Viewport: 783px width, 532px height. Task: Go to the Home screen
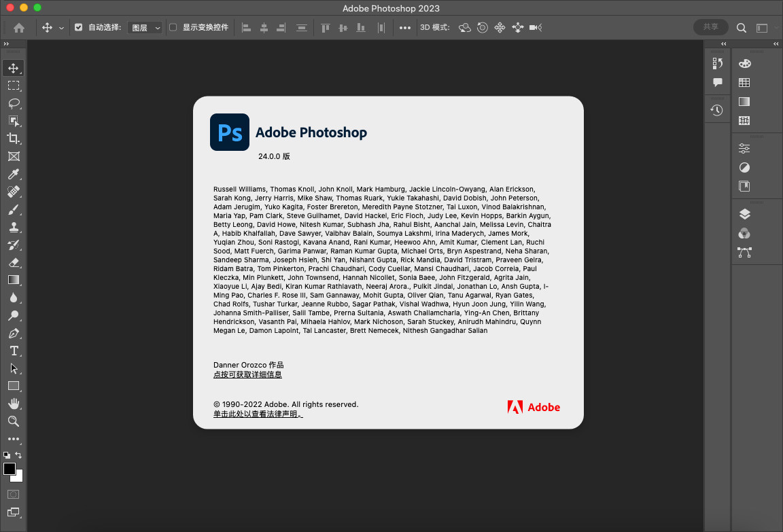[19, 28]
